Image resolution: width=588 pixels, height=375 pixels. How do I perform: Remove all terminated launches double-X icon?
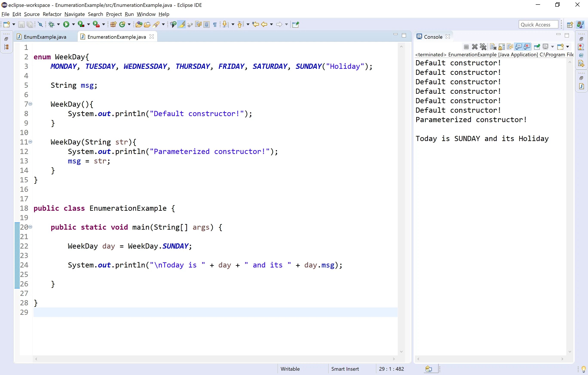coord(483,47)
